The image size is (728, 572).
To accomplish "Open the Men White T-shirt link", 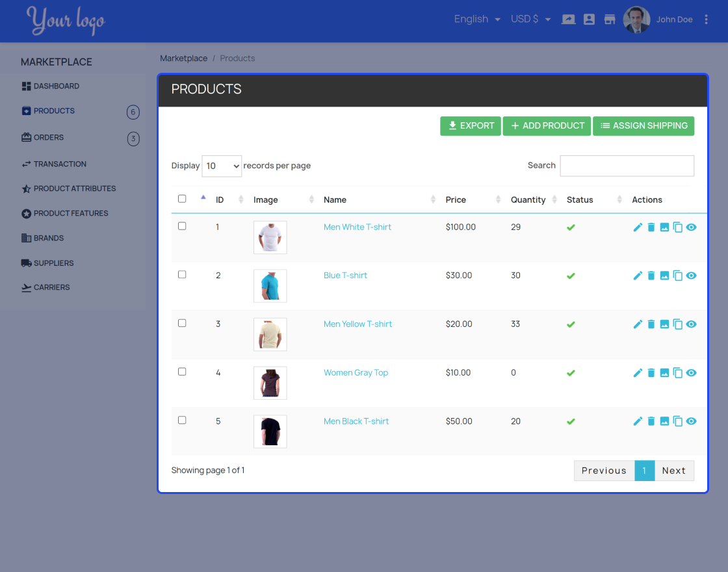I will [357, 227].
